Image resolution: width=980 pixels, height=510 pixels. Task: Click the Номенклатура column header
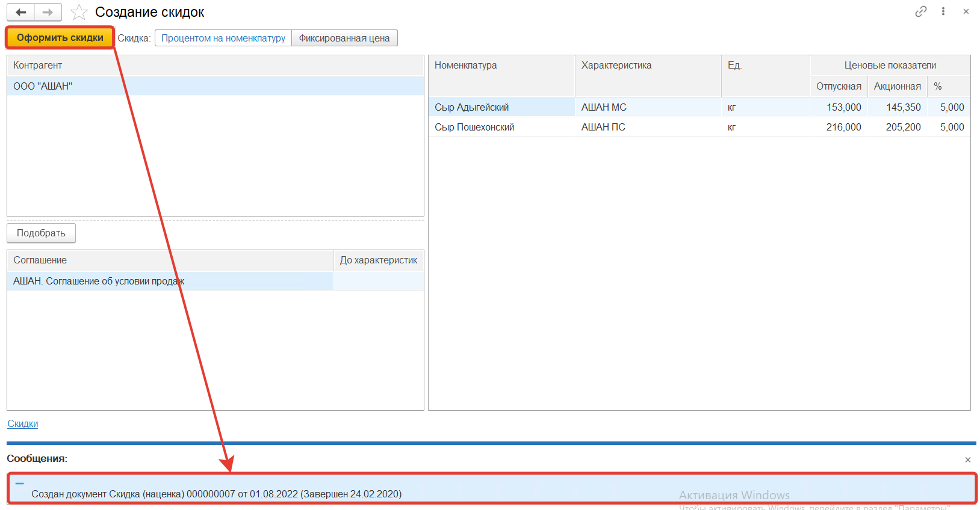click(x=466, y=65)
